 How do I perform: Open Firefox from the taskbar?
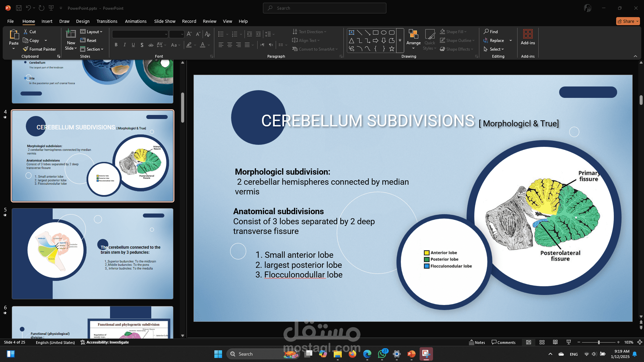(x=352, y=354)
